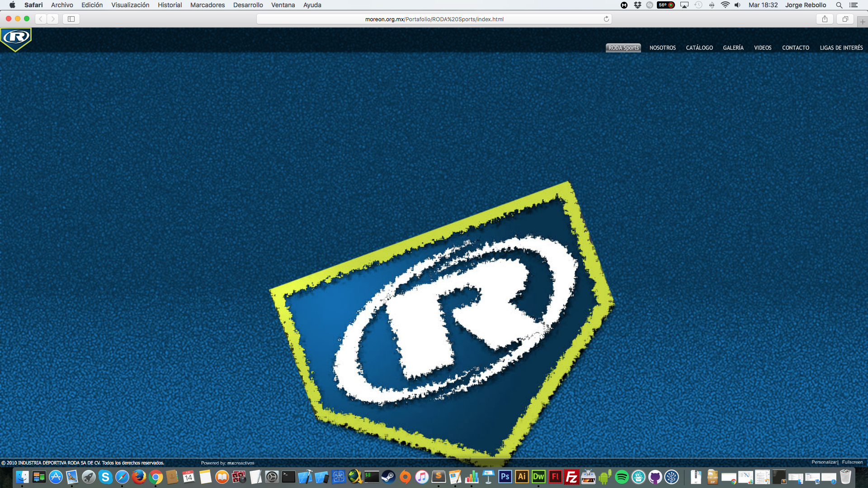Click the RODA shield logo in the header
Viewport: 868px width, 488px height.
click(16, 39)
